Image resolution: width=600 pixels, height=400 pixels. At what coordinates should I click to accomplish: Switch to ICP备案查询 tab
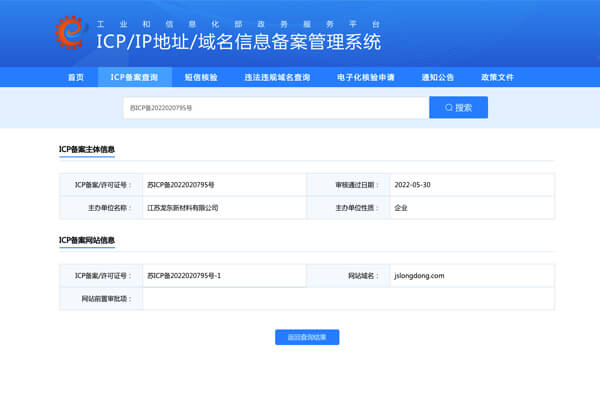(134, 77)
